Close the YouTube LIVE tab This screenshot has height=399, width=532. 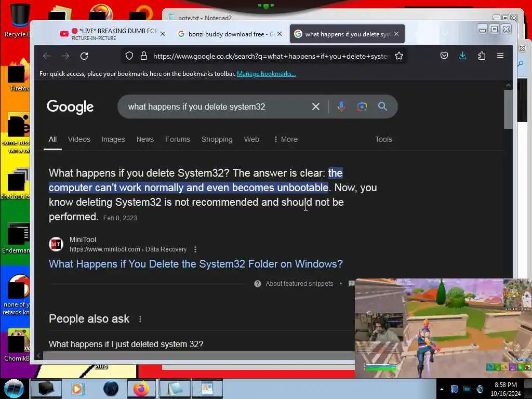pyautogui.click(x=163, y=34)
